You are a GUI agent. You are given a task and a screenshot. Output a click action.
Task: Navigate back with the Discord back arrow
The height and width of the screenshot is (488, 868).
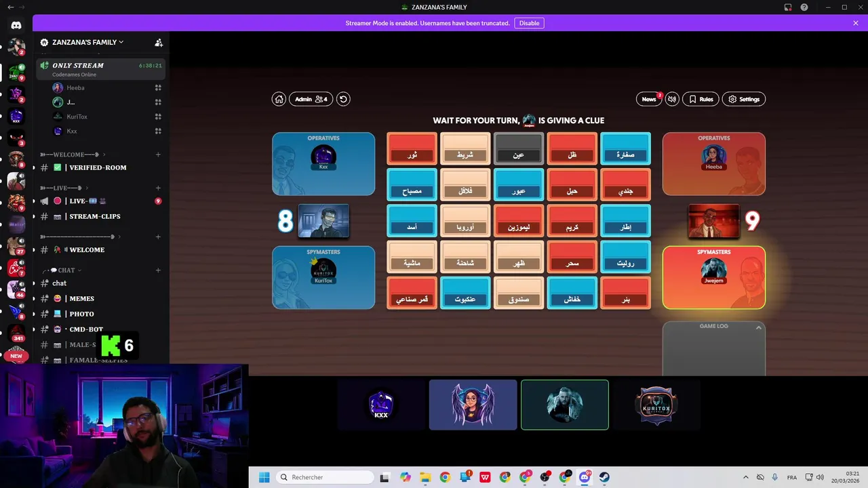(x=10, y=7)
